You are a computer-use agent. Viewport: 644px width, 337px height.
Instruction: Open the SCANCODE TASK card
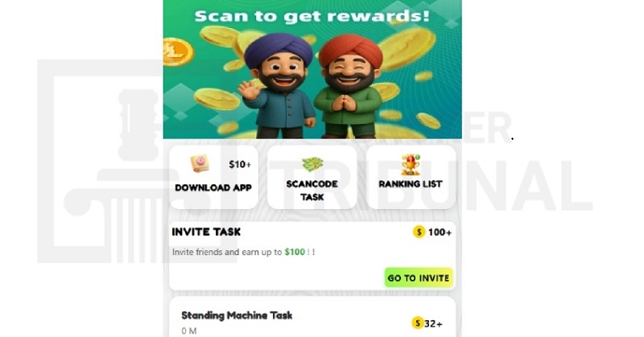click(x=312, y=177)
